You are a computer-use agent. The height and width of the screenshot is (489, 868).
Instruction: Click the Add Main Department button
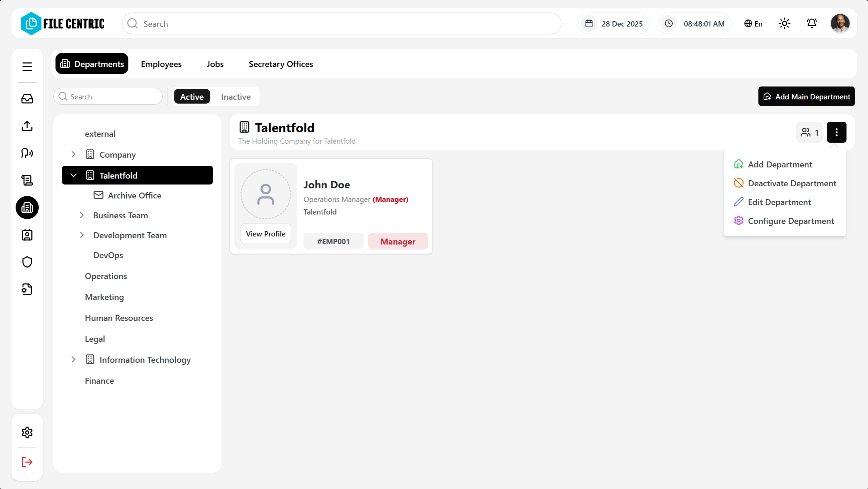[x=806, y=96]
